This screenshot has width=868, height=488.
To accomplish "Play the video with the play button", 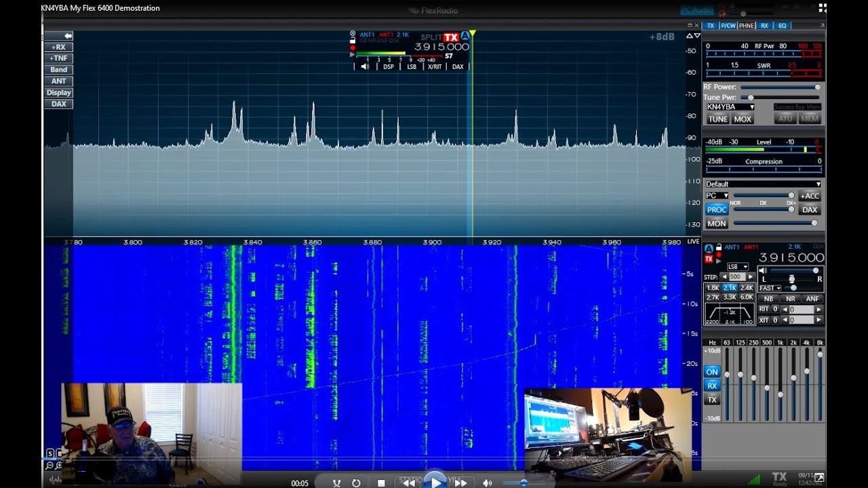I will 435,483.
